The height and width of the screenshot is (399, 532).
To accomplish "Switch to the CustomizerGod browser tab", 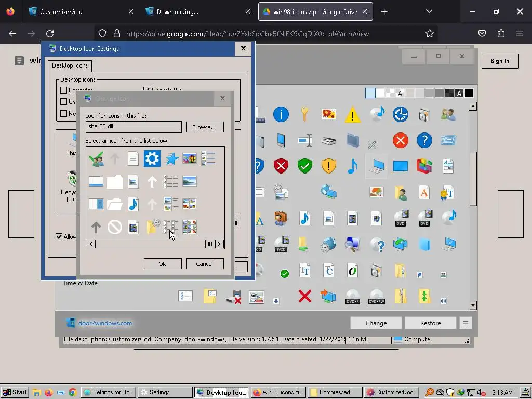I will [81, 11].
